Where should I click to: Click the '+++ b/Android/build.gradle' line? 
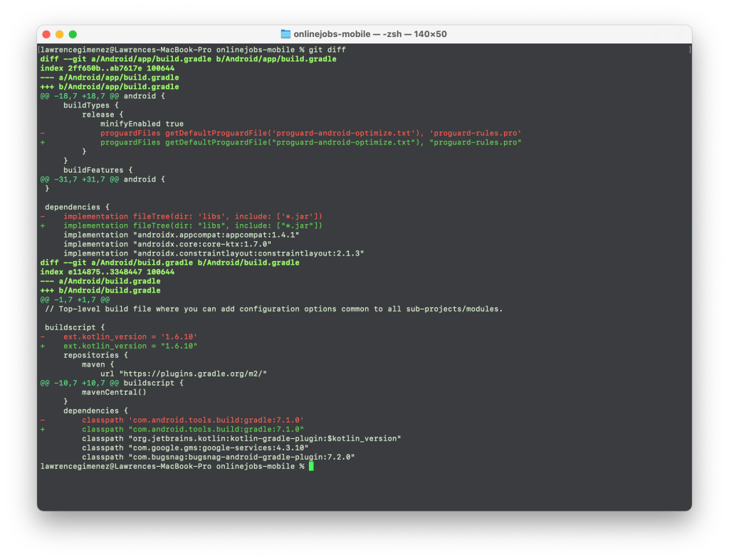coord(100,290)
